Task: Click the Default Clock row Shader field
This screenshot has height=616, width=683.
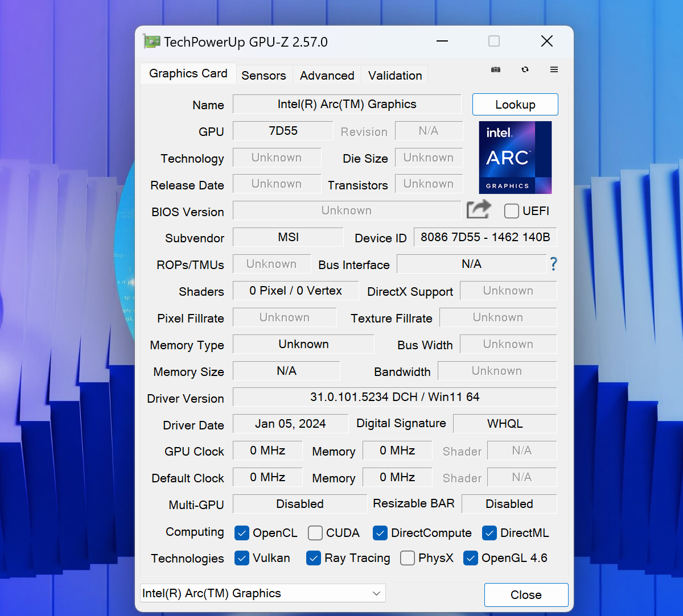Action: [522, 477]
